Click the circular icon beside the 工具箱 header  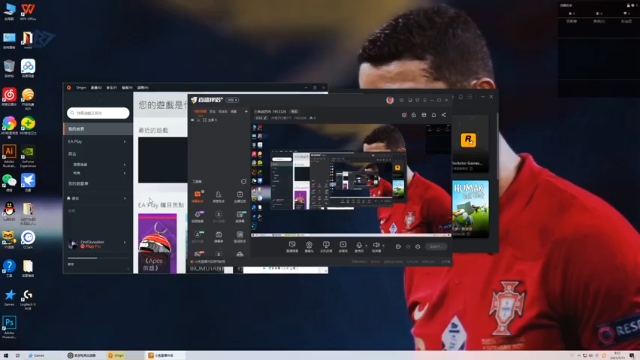click(244, 181)
